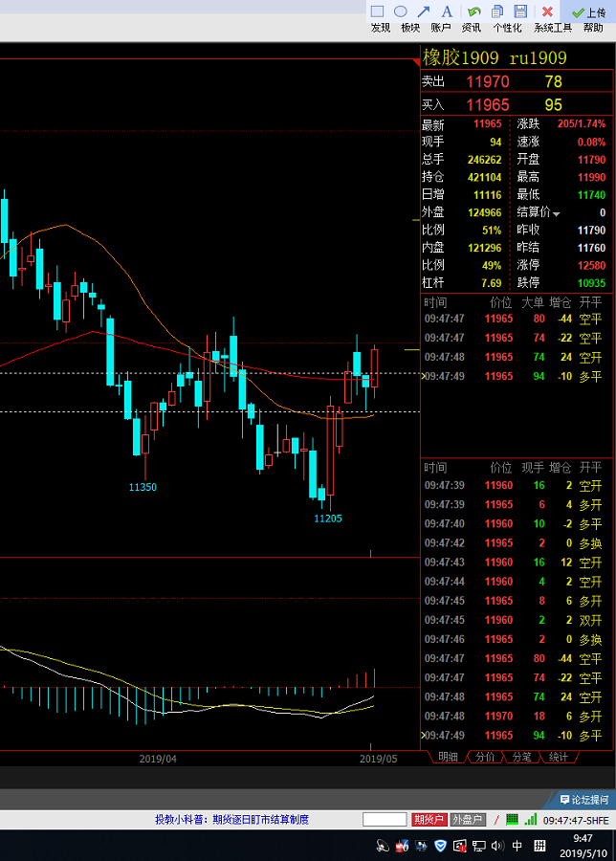Image resolution: width=616 pixels, height=861 pixels.
Task: Click the 论坛提问 forum link
Action: click(x=584, y=800)
